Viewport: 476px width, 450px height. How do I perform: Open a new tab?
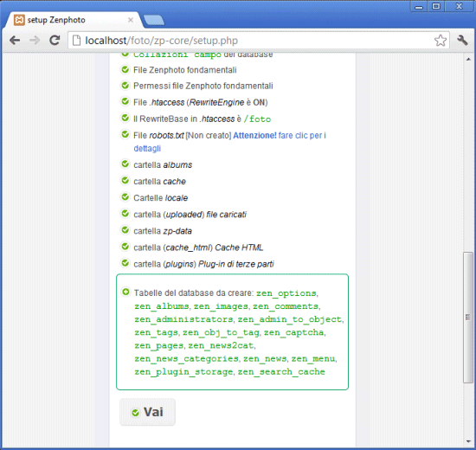click(154, 20)
